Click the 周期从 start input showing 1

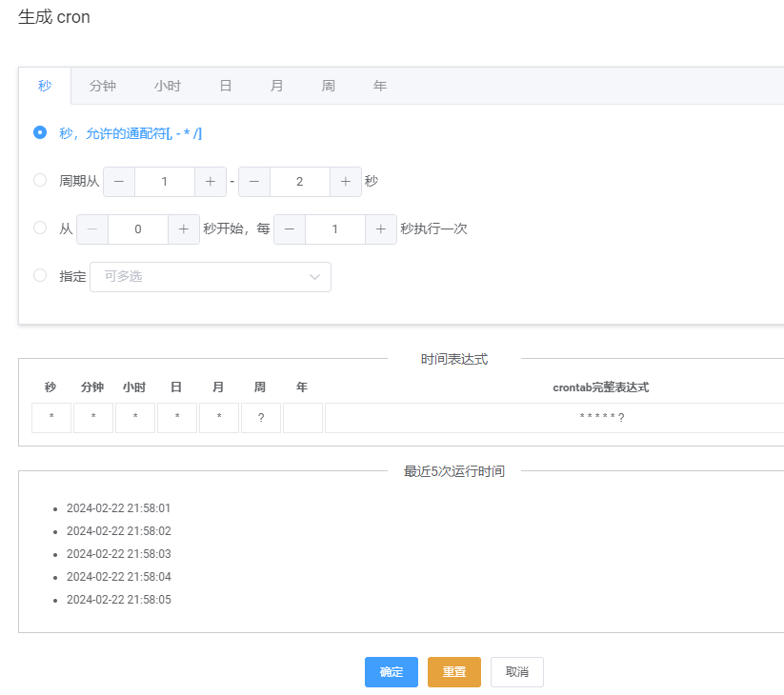pyautogui.click(x=165, y=182)
